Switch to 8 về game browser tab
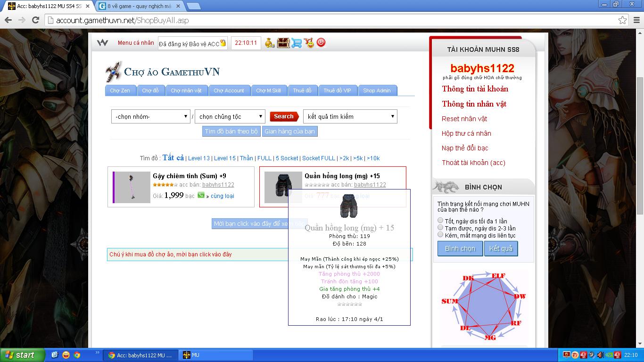The width and height of the screenshot is (644, 362). pyautogui.click(x=139, y=6)
